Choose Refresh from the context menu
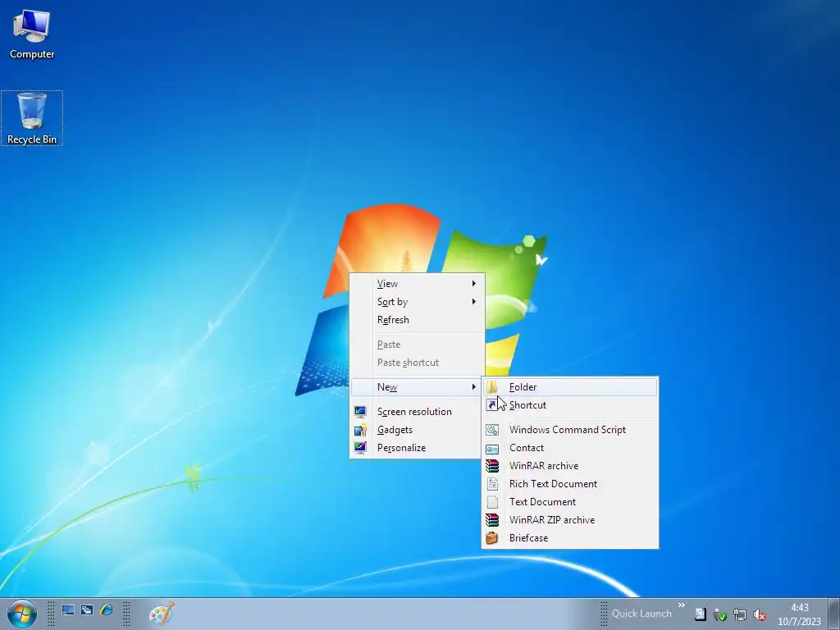 (417, 320)
